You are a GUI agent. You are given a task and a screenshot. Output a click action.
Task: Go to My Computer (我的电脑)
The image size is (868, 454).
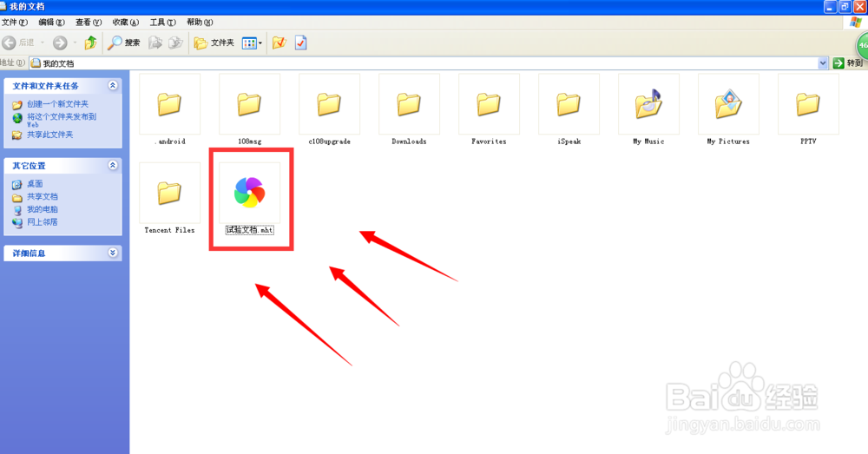coord(42,209)
